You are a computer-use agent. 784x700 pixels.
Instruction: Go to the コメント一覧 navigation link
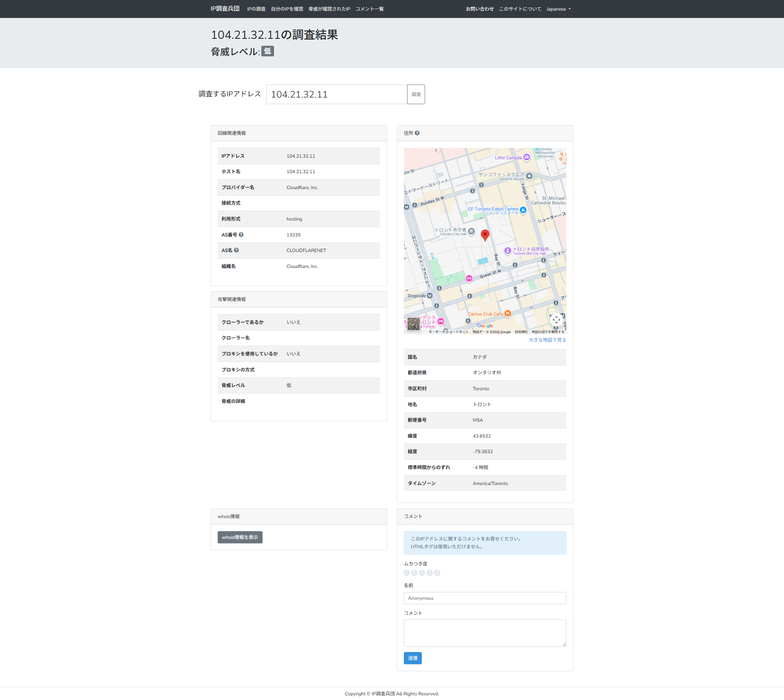coord(369,9)
